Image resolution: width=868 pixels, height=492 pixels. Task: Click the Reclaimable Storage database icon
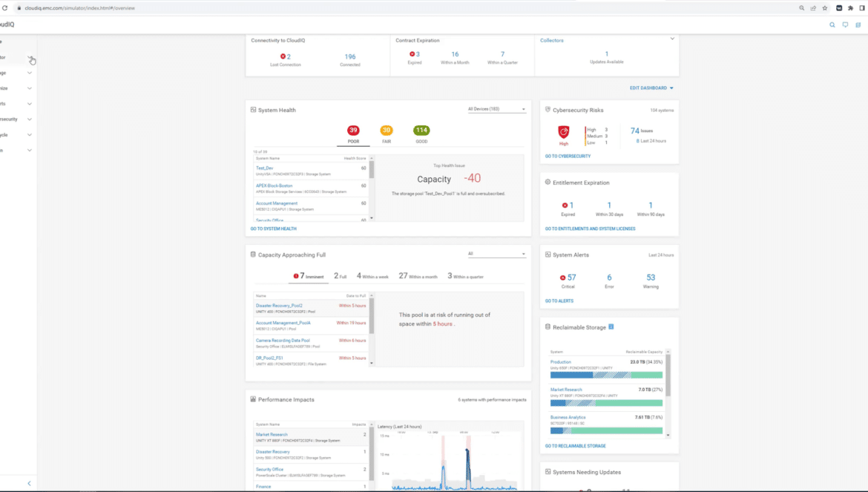pos(548,327)
